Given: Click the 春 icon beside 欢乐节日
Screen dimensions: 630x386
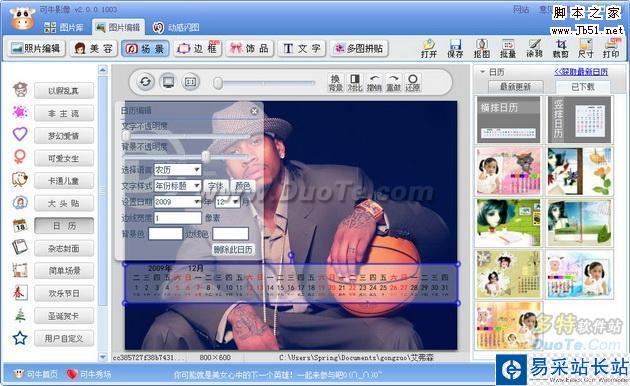Looking at the screenshot, I should (20, 293).
